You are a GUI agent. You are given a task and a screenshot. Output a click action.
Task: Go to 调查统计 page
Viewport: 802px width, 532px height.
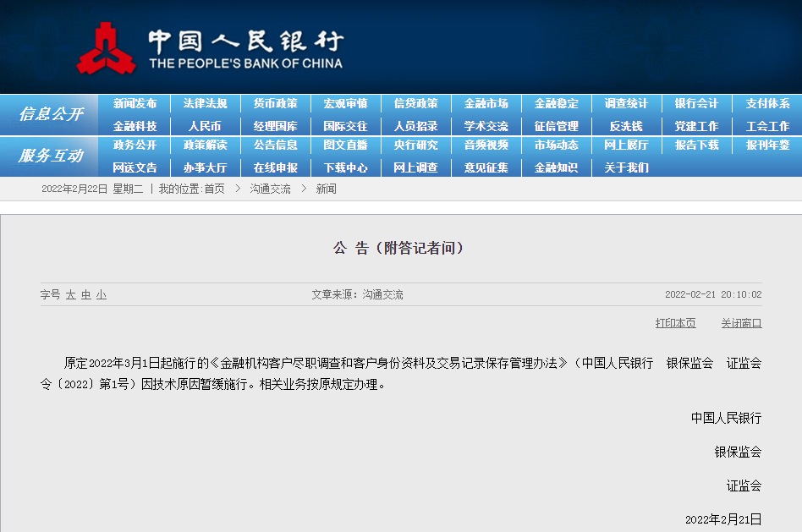(x=626, y=104)
